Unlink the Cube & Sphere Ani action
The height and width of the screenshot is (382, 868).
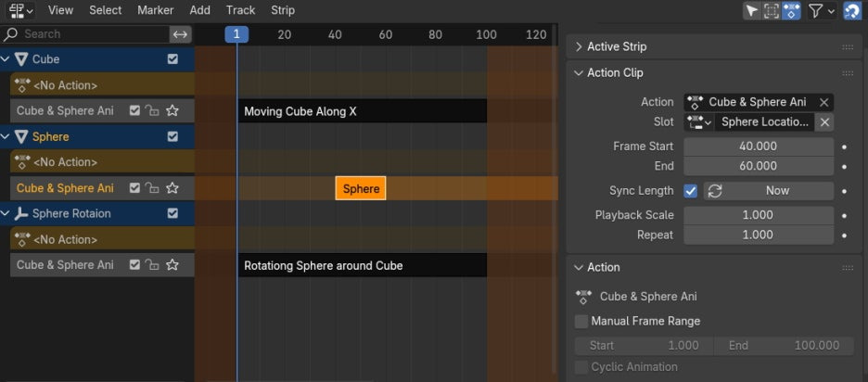(x=824, y=102)
